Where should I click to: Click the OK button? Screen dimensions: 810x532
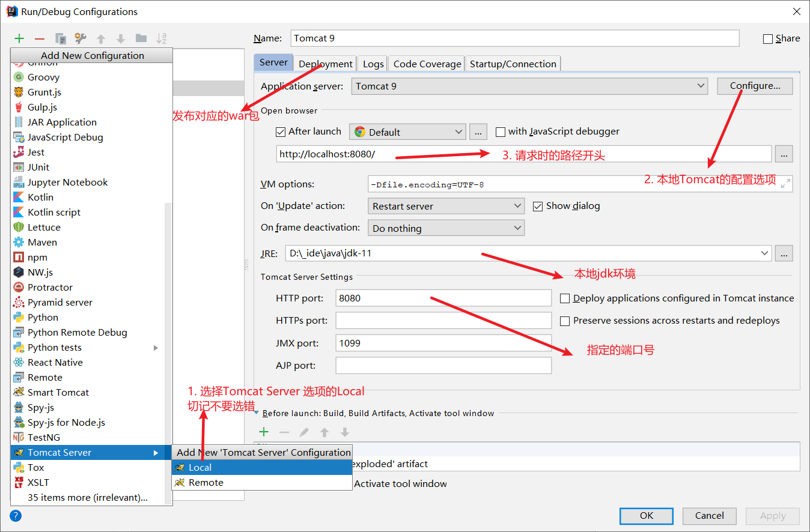point(647,515)
